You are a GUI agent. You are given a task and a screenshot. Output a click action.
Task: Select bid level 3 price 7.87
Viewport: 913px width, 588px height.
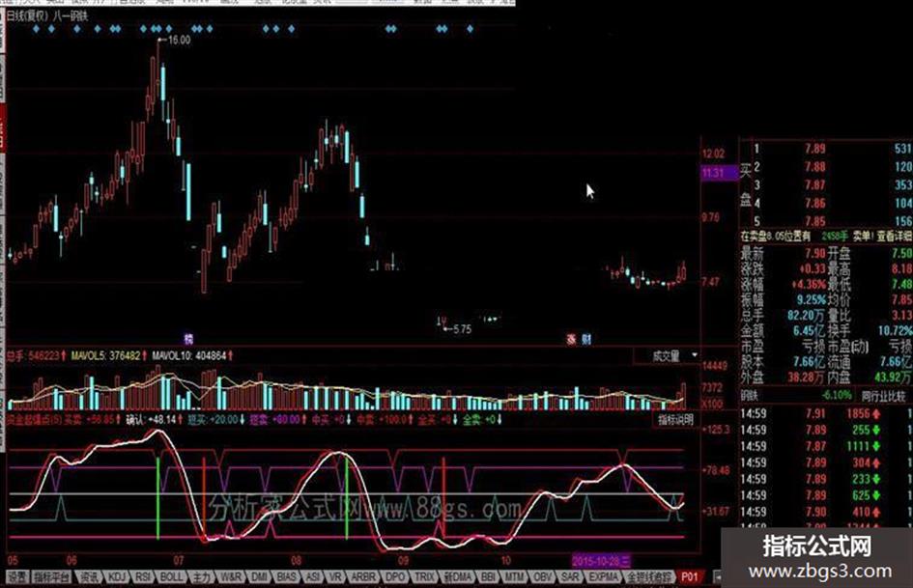coord(814,185)
